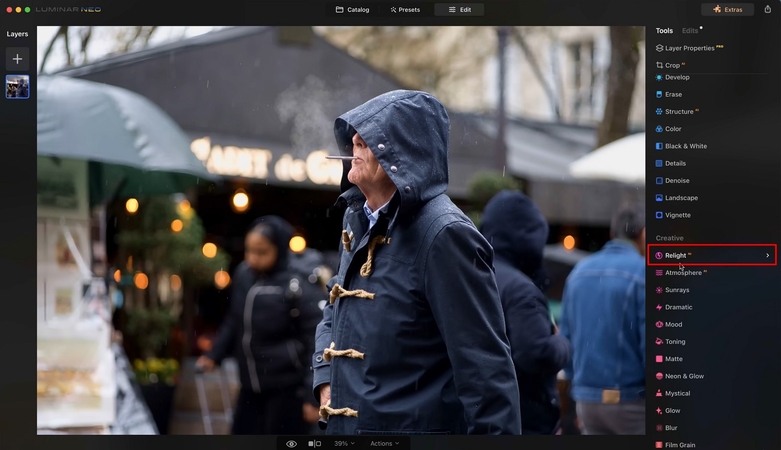Open the Atmosphere tool
Screen dimensions: 781x450
coord(681,273)
